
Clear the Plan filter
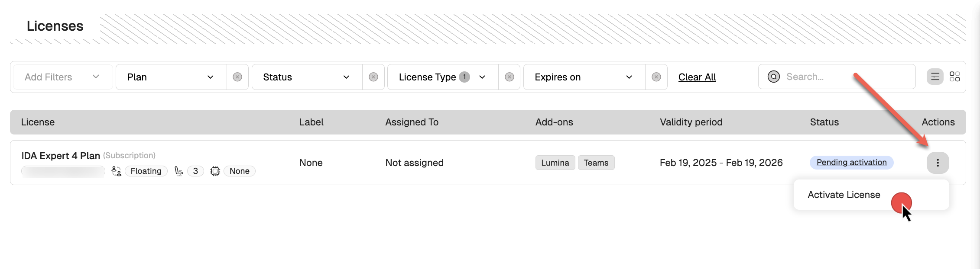click(x=237, y=77)
